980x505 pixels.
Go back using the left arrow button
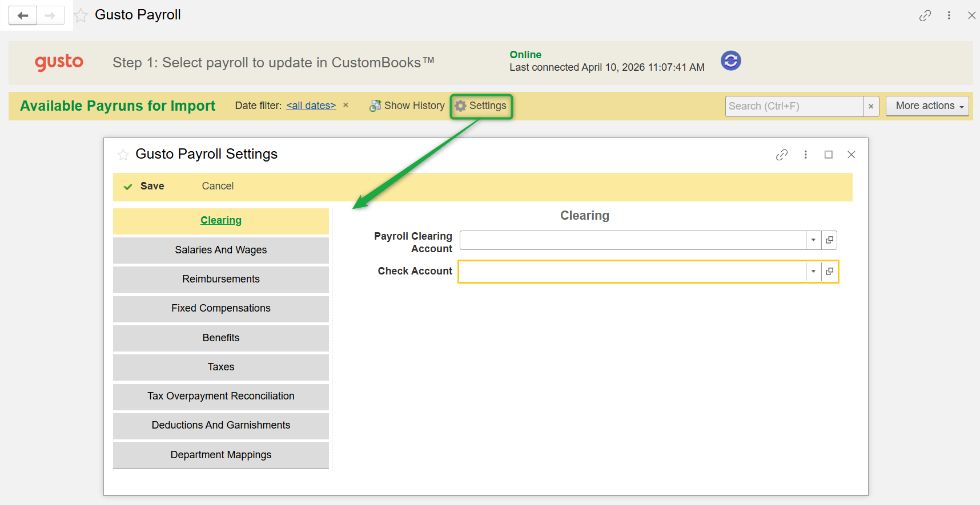[x=23, y=15]
